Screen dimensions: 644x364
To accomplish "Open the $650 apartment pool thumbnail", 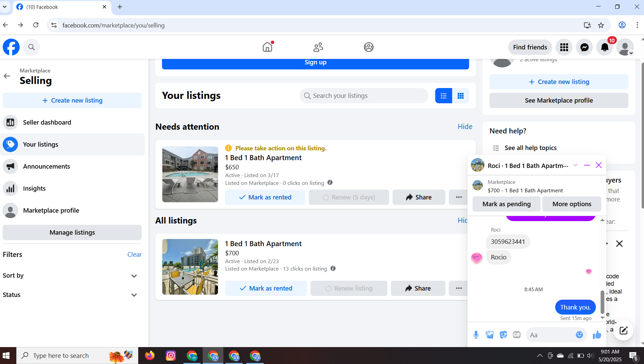I will pyautogui.click(x=190, y=174).
